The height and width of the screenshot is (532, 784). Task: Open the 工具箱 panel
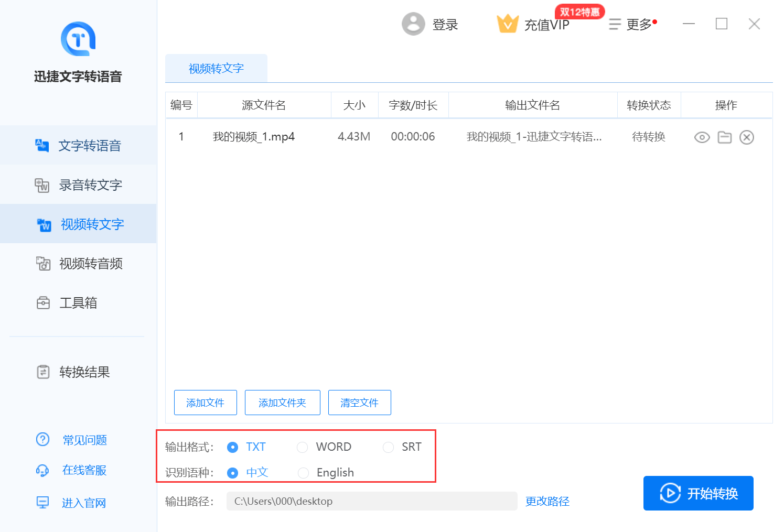click(x=78, y=302)
